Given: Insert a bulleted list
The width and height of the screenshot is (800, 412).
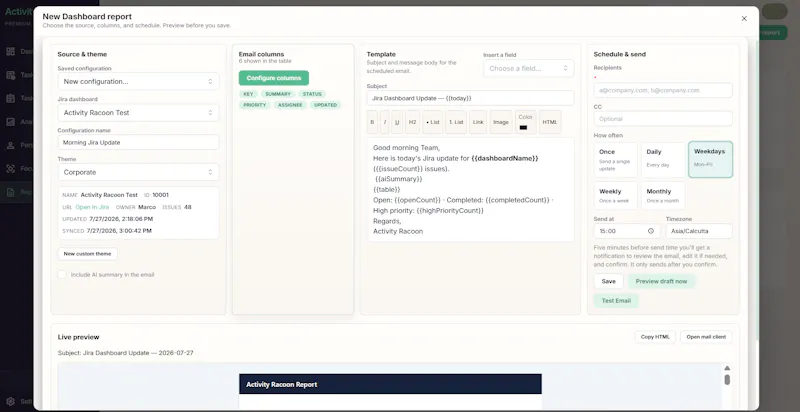Looking at the screenshot, I should click(x=433, y=122).
